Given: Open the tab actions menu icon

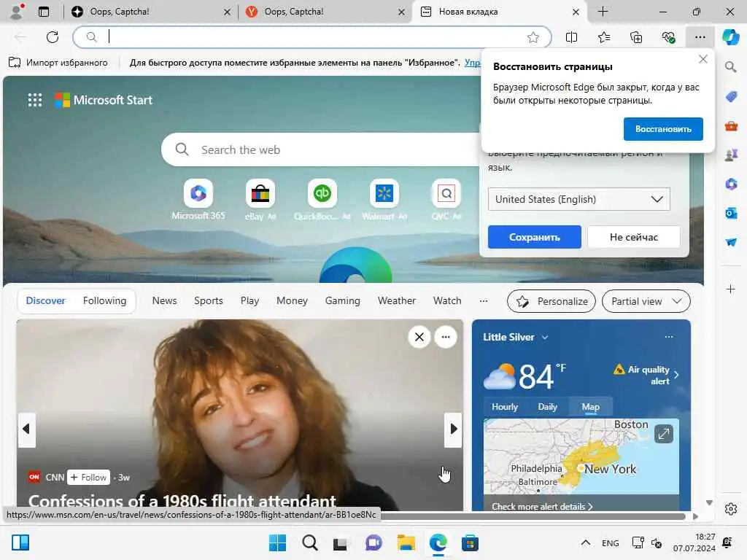Looking at the screenshot, I should point(43,12).
